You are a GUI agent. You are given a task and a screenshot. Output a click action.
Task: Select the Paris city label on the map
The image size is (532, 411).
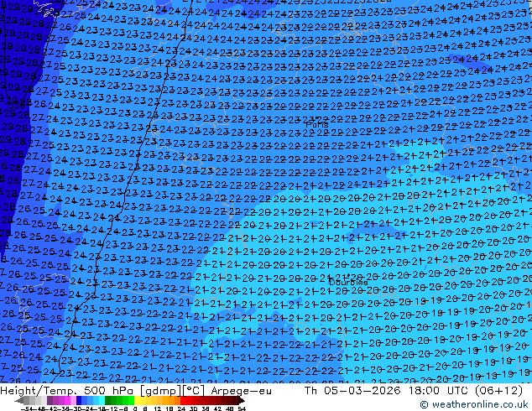click(x=317, y=124)
